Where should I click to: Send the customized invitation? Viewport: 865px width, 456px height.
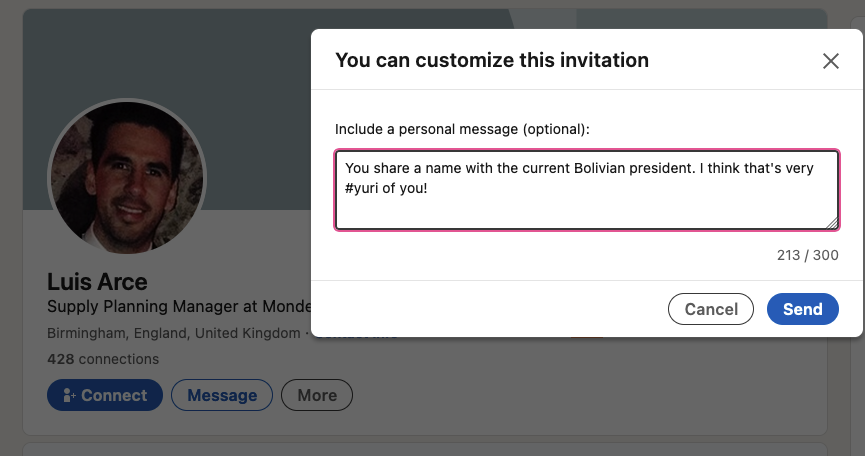803,309
